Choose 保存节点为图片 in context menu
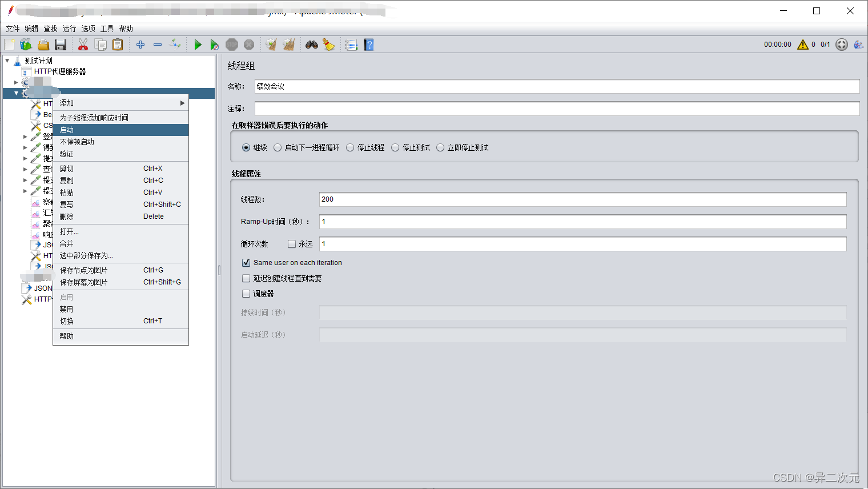The height and width of the screenshot is (489, 868). coord(120,270)
